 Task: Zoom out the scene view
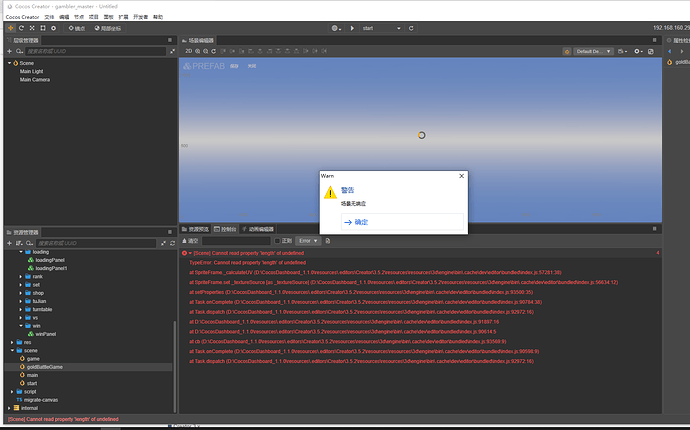(x=206, y=51)
